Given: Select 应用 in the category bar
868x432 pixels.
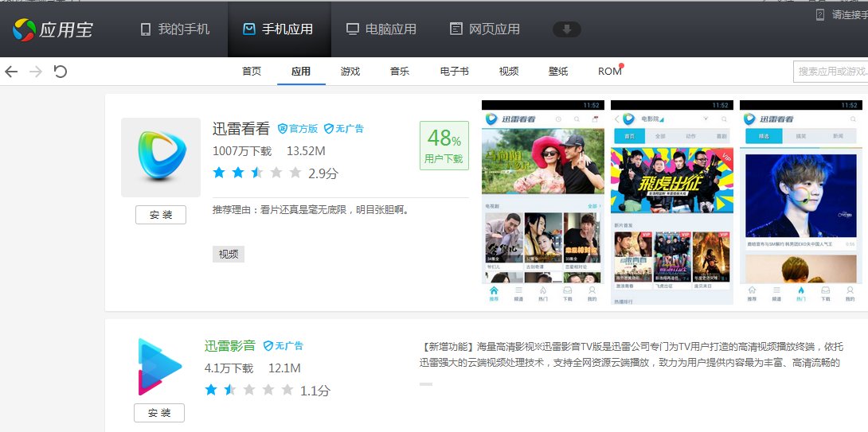Looking at the screenshot, I should [x=301, y=72].
